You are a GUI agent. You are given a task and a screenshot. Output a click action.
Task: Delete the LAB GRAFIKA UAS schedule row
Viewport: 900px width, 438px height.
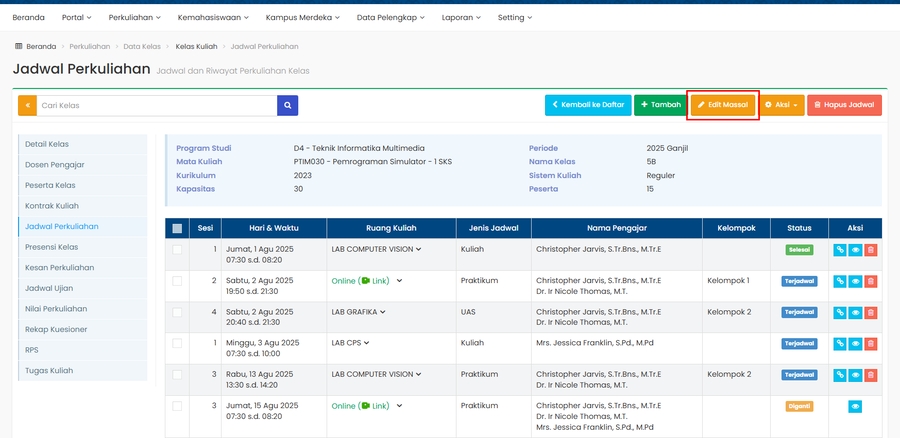point(870,313)
